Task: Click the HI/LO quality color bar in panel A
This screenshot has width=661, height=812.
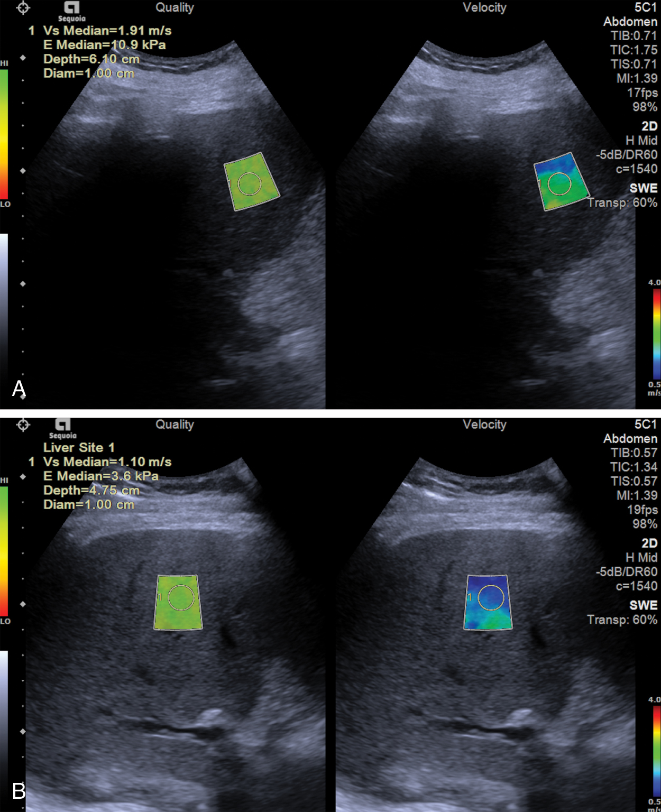Action: (x=4, y=134)
